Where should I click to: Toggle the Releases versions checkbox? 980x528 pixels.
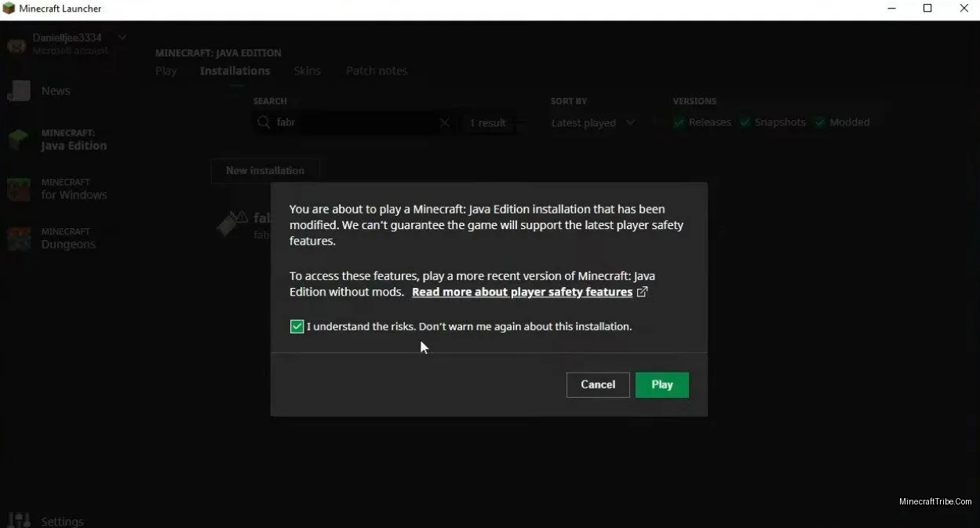pos(678,122)
